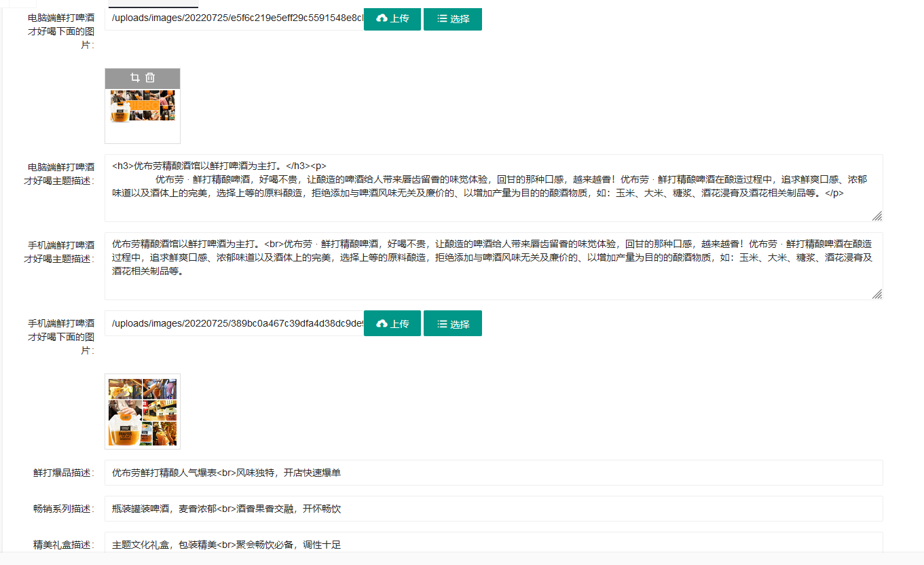
Task: Click the 手机端鲜打啤酒才好喝主题描述 label
Action: (x=60, y=252)
